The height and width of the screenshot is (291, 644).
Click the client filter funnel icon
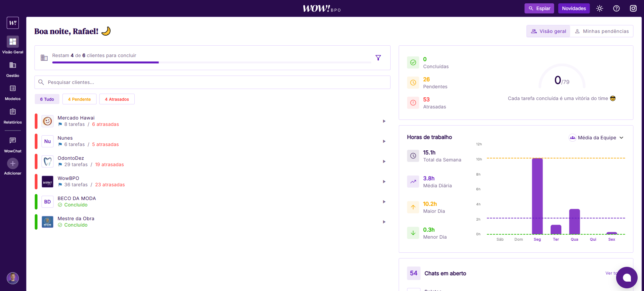(x=378, y=58)
